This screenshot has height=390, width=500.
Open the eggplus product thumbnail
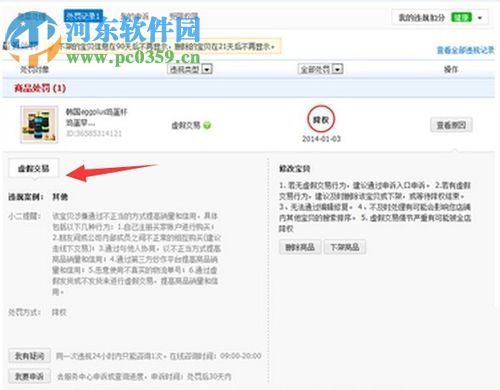tap(39, 124)
